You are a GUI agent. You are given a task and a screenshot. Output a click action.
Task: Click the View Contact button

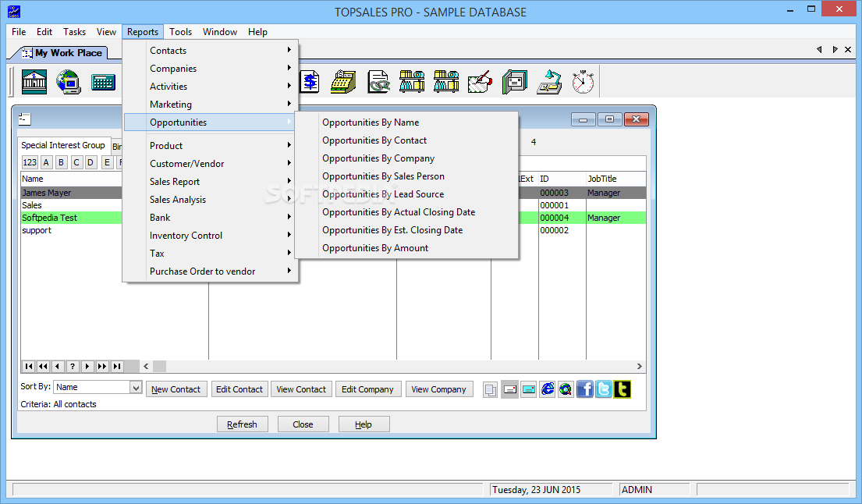[x=301, y=389]
